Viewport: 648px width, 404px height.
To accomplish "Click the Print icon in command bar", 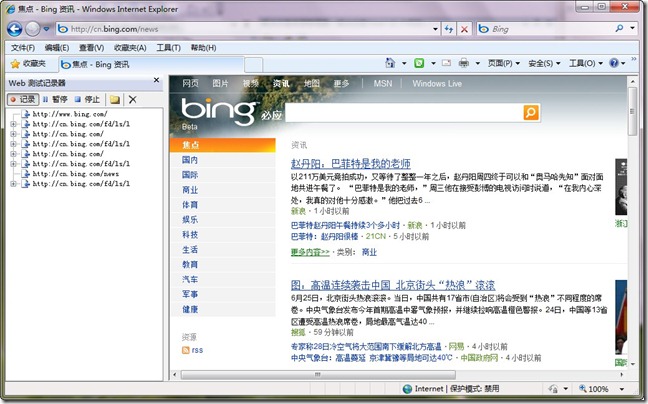I will pyautogui.click(x=464, y=63).
